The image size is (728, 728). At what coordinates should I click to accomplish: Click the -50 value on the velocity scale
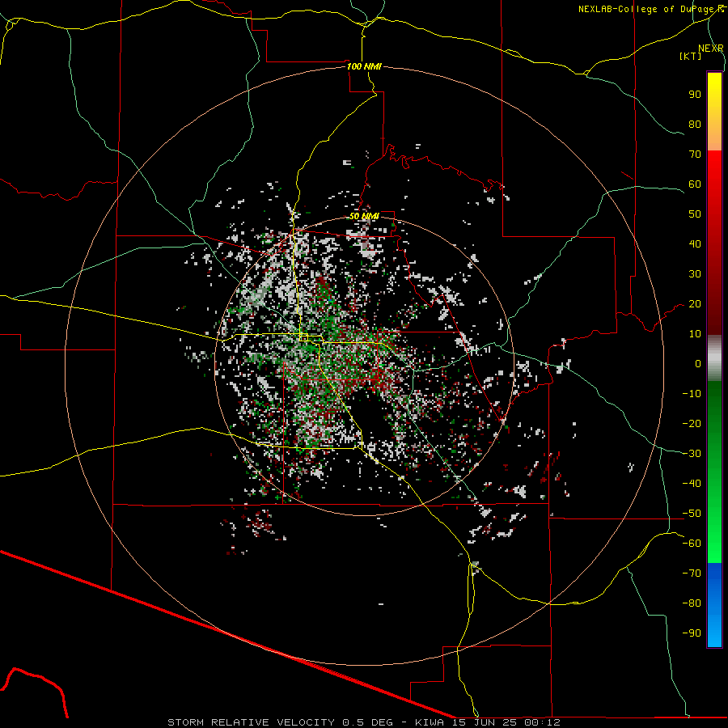click(x=692, y=514)
